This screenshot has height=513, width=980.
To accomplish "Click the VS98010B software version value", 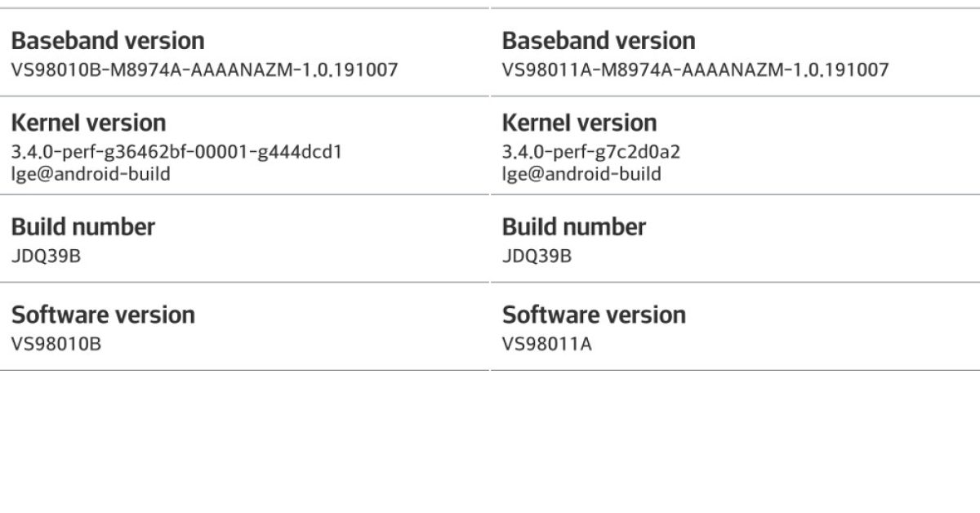I will [x=56, y=344].
